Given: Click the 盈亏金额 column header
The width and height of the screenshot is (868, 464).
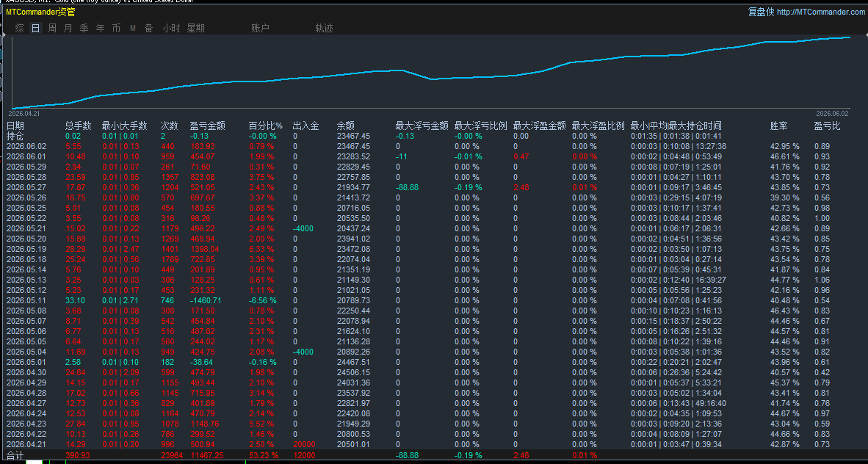Looking at the screenshot, I should pyautogui.click(x=208, y=126).
